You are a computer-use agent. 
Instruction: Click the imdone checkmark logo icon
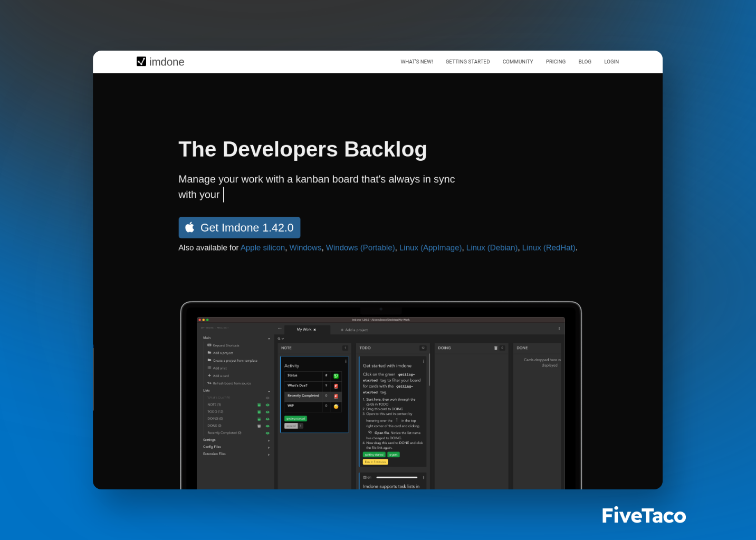[x=141, y=62]
